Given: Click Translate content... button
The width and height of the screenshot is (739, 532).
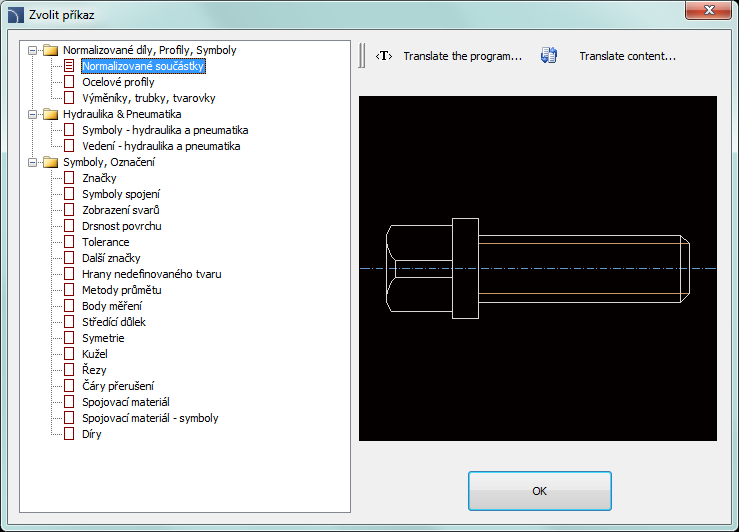Looking at the screenshot, I should point(627,56).
